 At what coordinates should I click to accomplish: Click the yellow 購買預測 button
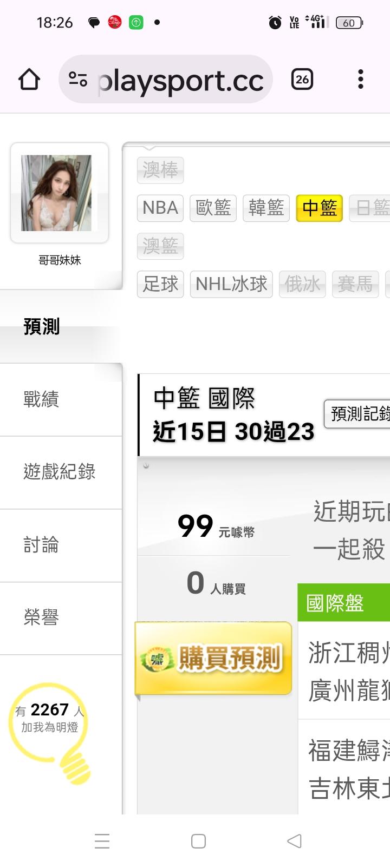(x=213, y=658)
